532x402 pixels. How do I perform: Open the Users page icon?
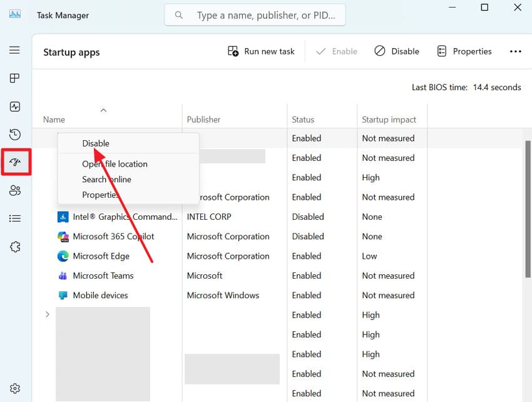pos(15,190)
